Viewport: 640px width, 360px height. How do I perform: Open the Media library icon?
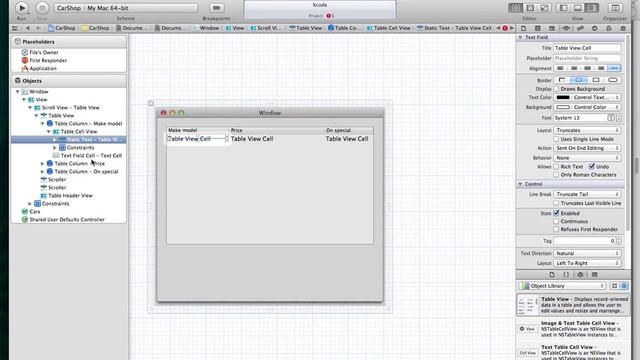pos(595,274)
